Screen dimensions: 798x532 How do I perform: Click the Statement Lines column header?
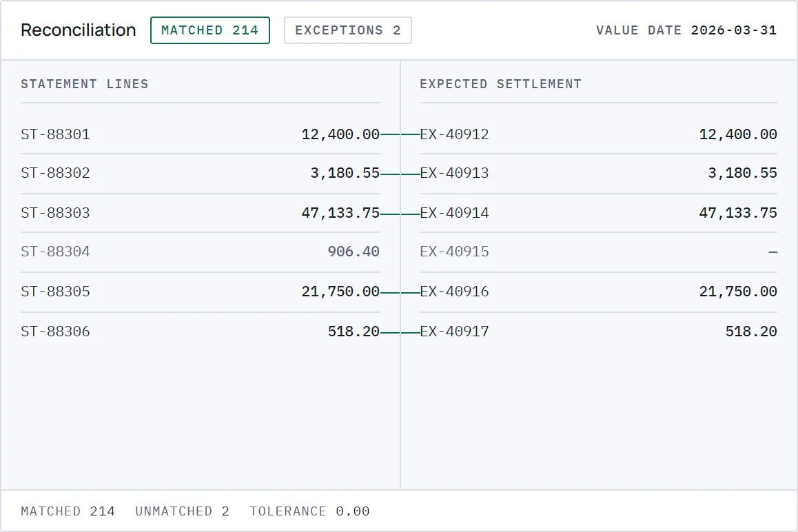(85, 84)
